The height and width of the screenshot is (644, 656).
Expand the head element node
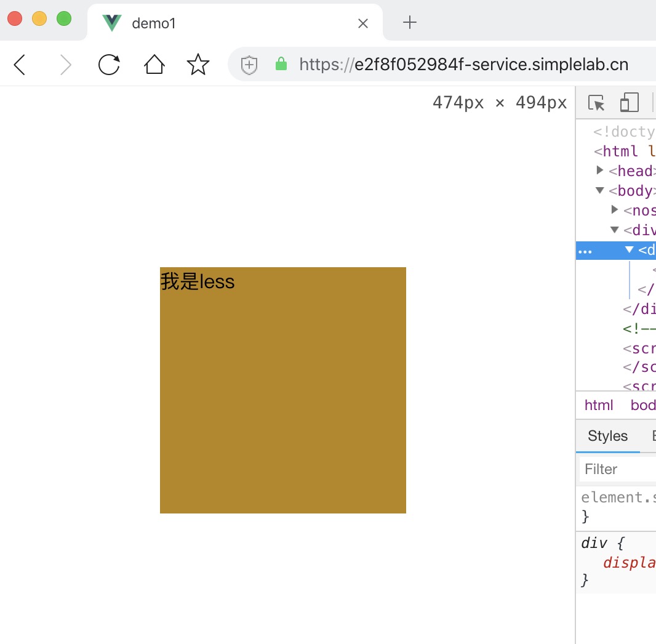(x=599, y=170)
